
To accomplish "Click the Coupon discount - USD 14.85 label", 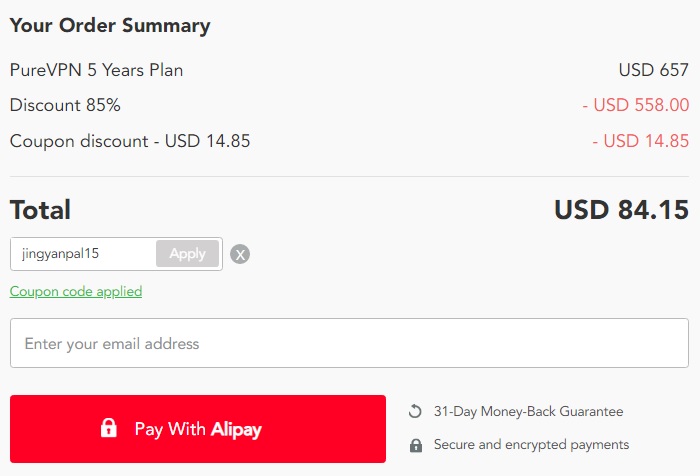I will coord(130,141).
